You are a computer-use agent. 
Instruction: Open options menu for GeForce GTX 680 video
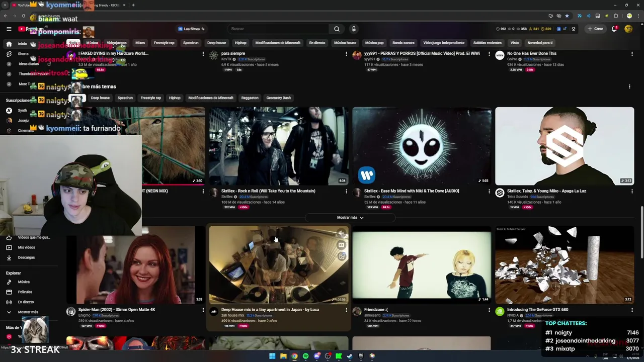click(632, 310)
